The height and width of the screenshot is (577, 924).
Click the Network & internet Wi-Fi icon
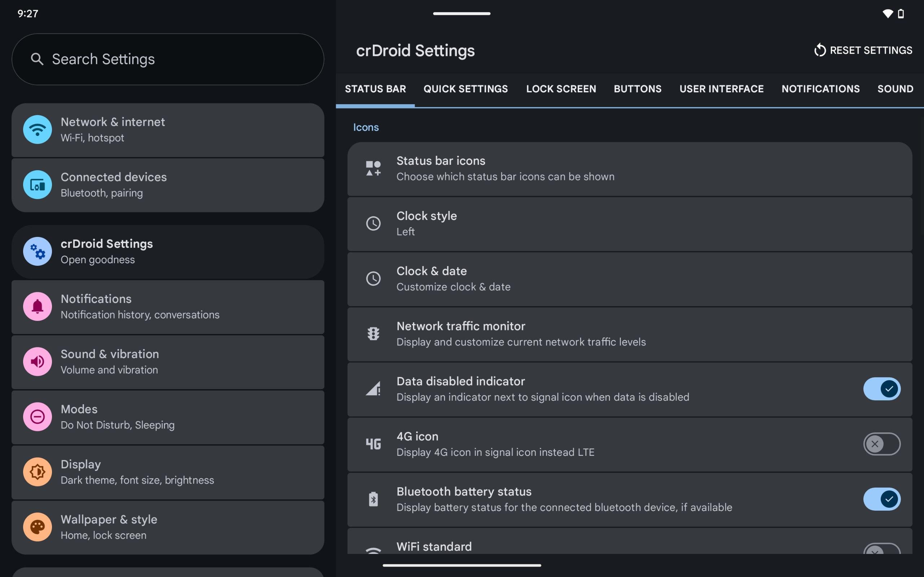tap(37, 130)
